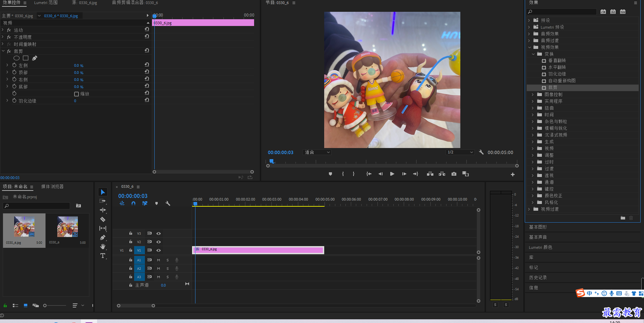The height and width of the screenshot is (323, 644).
Task: Expand the 不透明度 effect properties
Action: 3,37
